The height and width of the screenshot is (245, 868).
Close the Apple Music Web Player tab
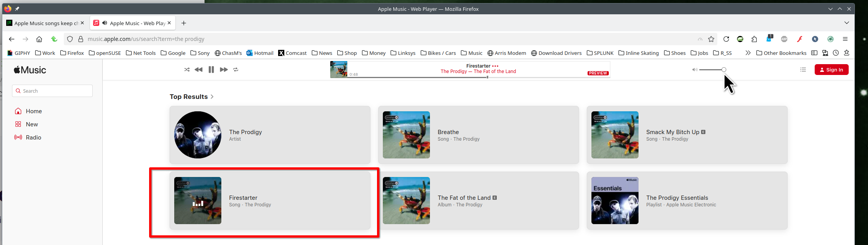[169, 23]
